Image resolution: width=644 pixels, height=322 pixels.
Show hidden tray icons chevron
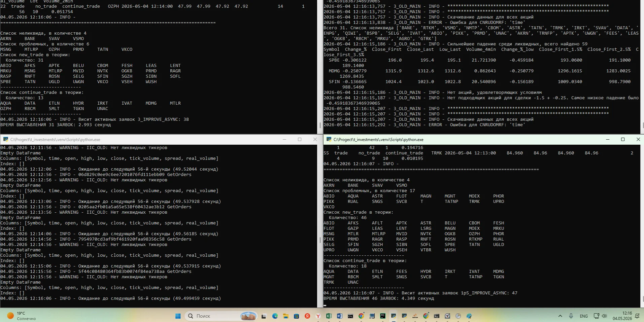point(560,316)
